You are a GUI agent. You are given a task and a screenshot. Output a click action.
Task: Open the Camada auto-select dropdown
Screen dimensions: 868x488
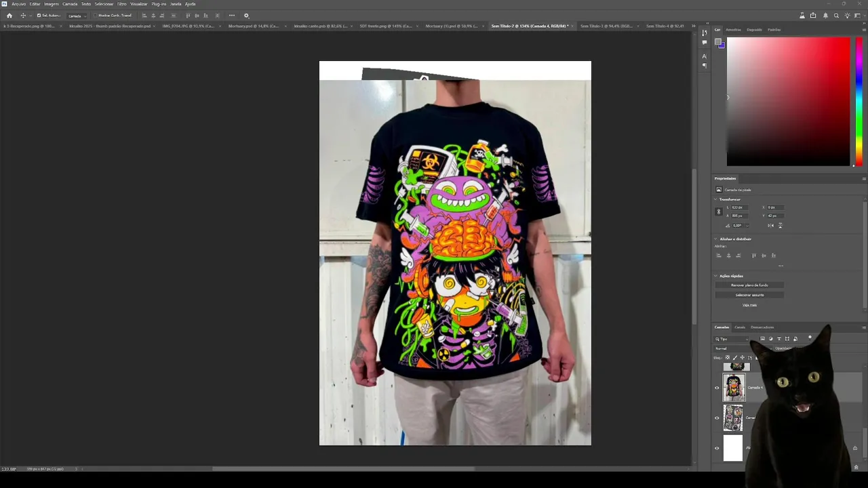[x=77, y=16]
